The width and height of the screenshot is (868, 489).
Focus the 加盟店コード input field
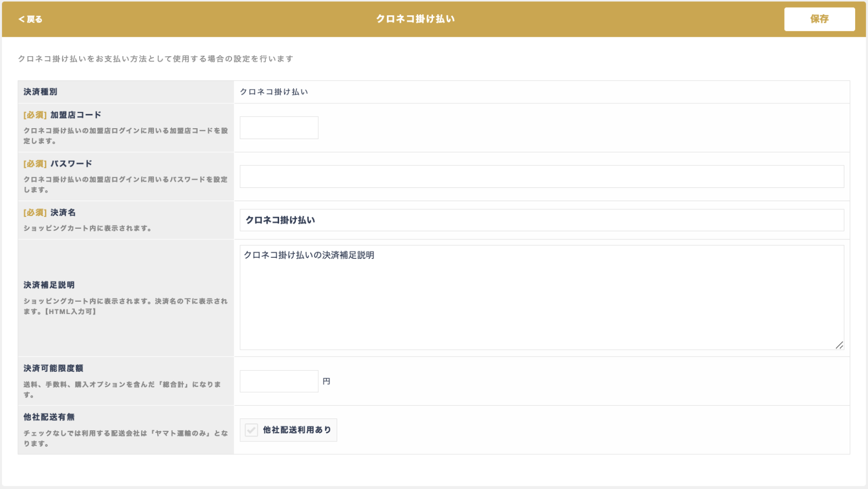pyautogui.click(x=279, y=128)
